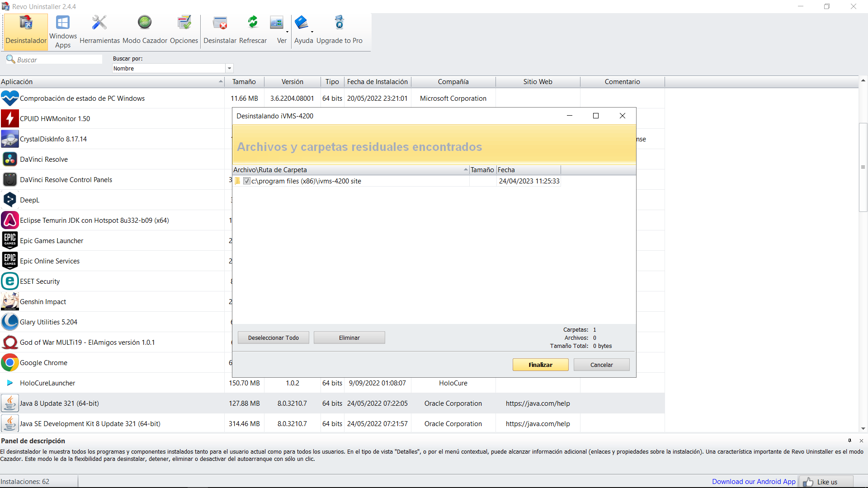
Task: Sort by Tipo column header
Action: pos(332,82)
